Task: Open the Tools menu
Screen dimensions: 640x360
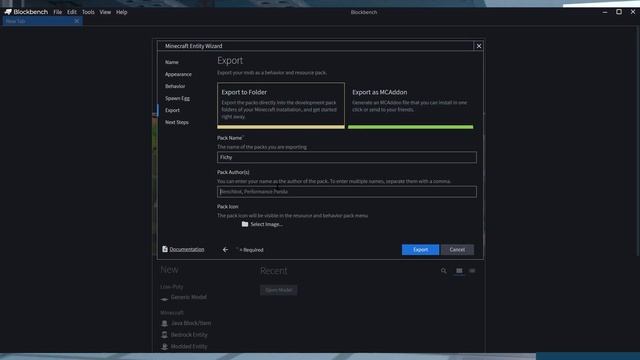Action: (88, 12)
